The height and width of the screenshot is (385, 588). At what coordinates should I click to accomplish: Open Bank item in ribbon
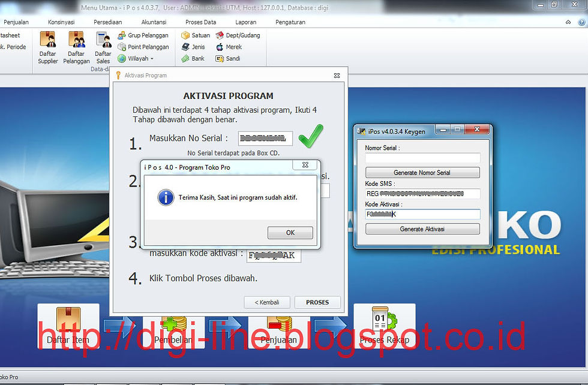point(193,59)
